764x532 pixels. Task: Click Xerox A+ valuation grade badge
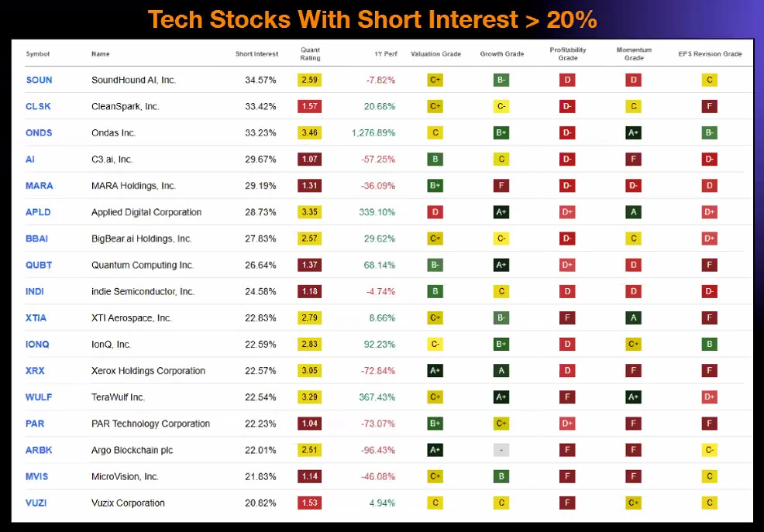(x=435, y=371)
